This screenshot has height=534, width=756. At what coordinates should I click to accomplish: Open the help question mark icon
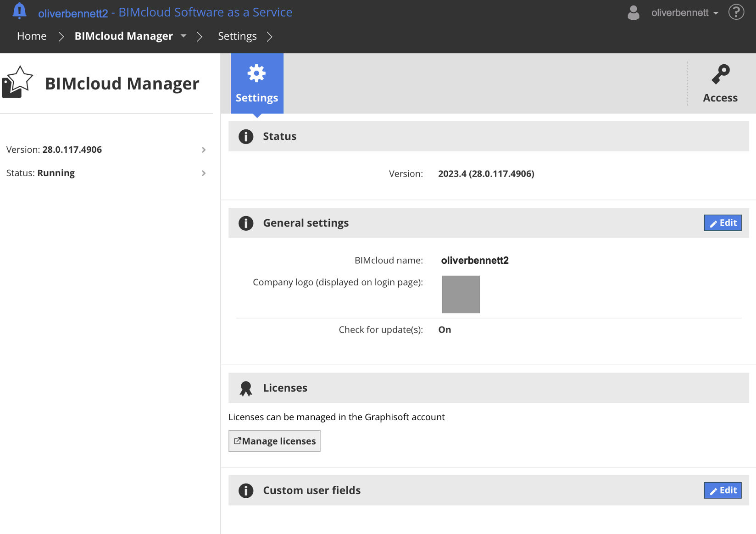[x=736, y=12]
